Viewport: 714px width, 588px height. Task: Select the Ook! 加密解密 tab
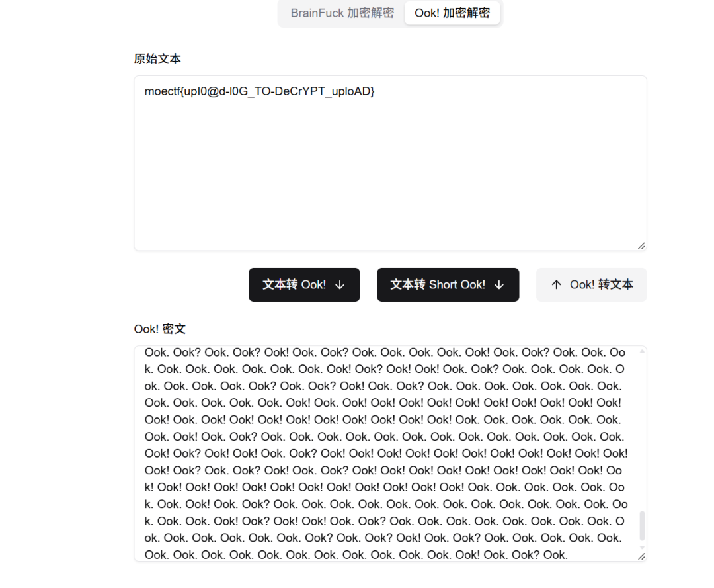(x=452, y=13)
